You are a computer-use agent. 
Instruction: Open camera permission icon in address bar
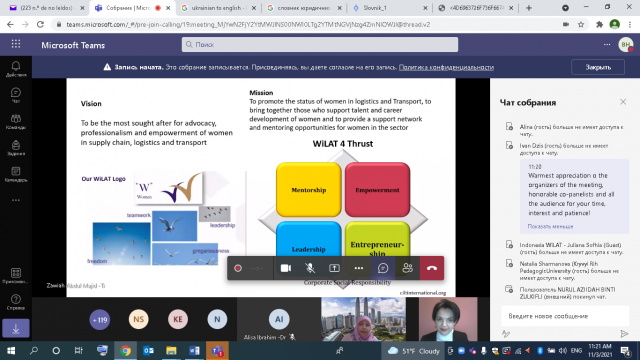566,24
